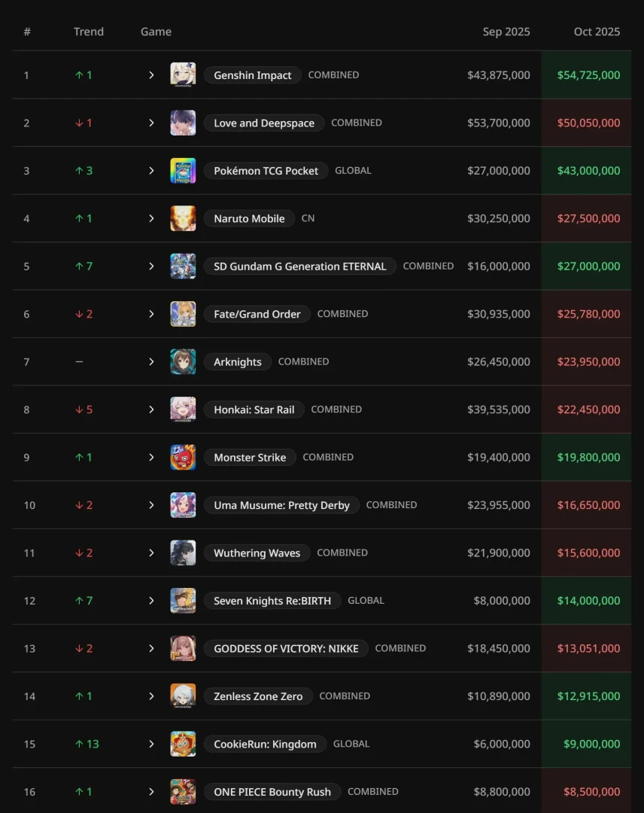This screenshot has width=644, height=813.
Task: Click the Zenless Zone Zero icon
Action: (x=183, y=696)
